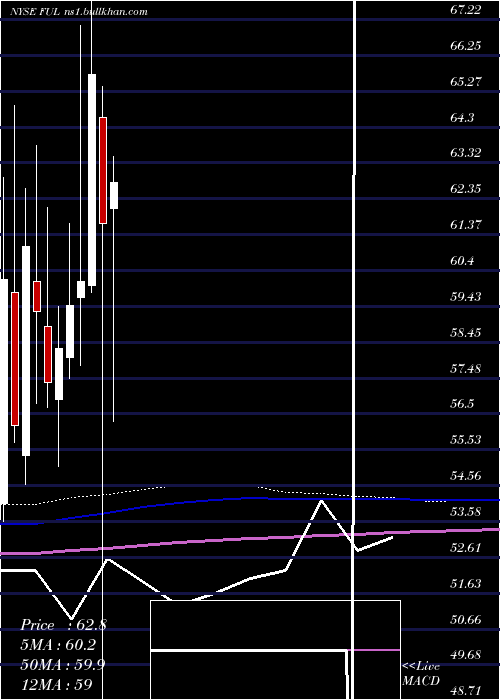Click the 56.5 price axis label
The width and height of the screenshot is (500, 700).
(462, 404)
